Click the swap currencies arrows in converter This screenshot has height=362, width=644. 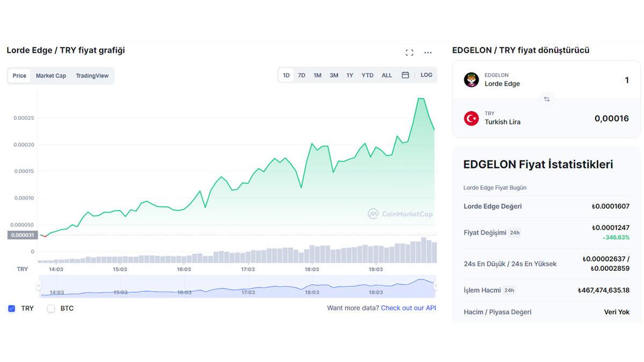[x=546, y=99]
